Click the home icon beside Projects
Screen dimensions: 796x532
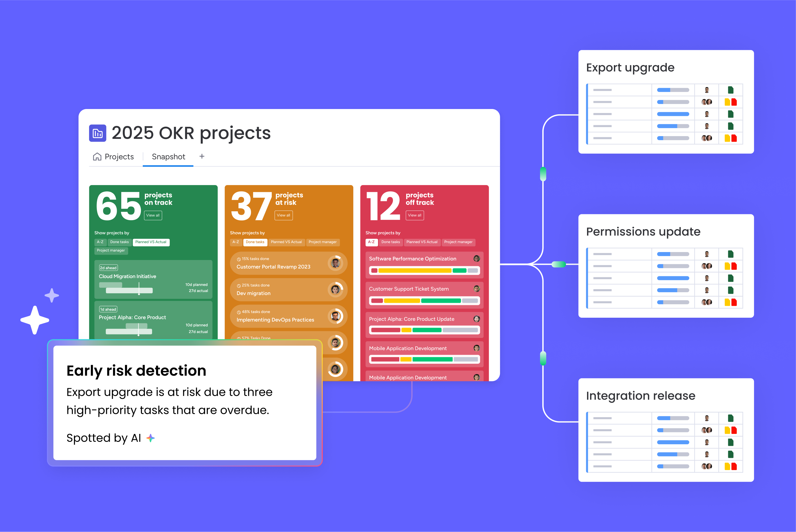click(97, 156)
